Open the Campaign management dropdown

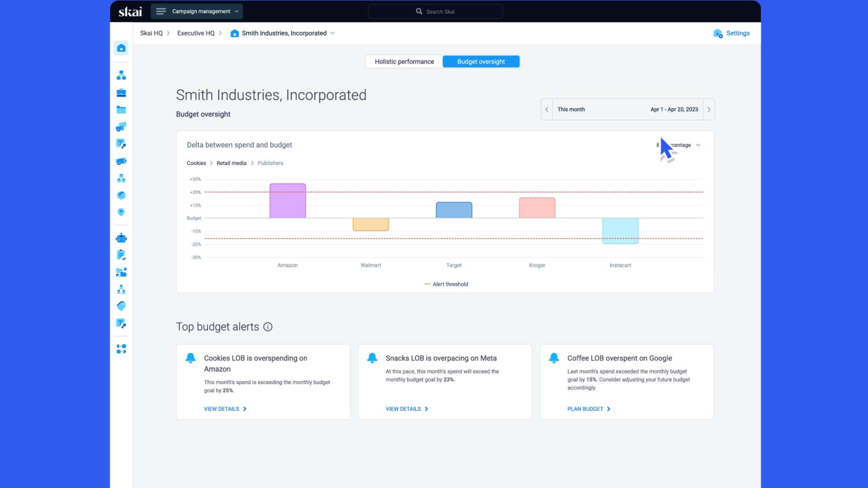197,11
